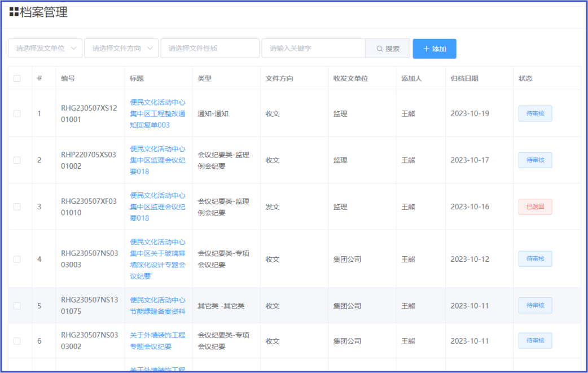
Task: Open the 请选择发文单位 dropdown
Action: point(45,49)
